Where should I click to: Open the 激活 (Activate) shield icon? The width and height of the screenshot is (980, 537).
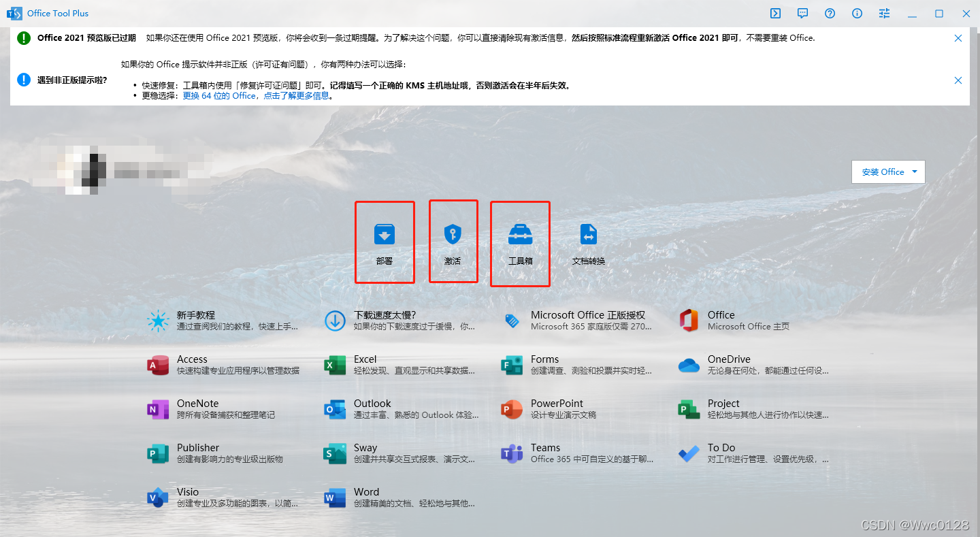tap(453, 235)
